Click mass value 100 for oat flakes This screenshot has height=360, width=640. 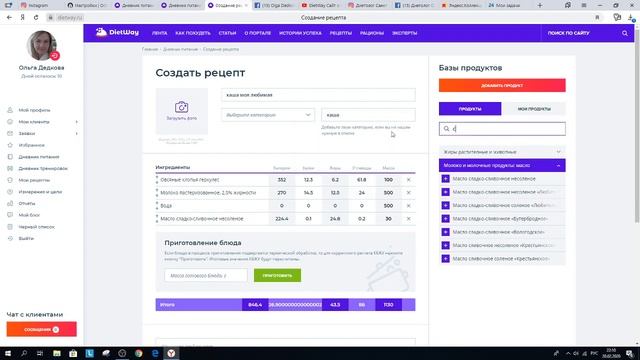point(388,180)
